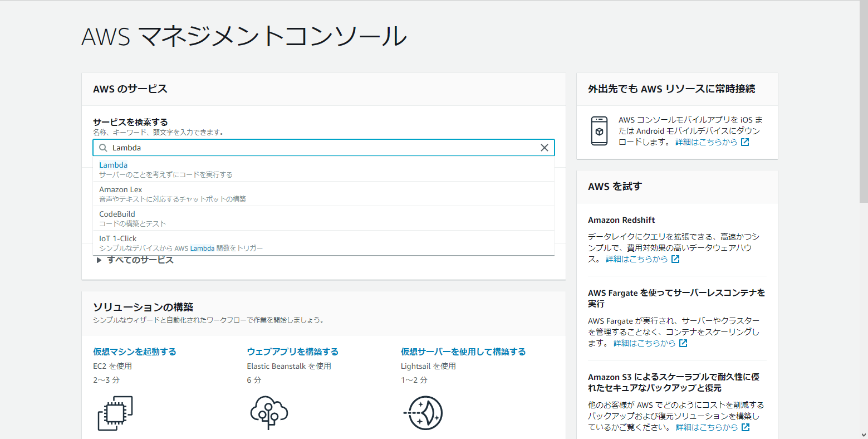Click the '6 分' duration text
Image resolution: width=868 pixels, height=439 pixels.
pyautogui.click(x=254, y=380)
